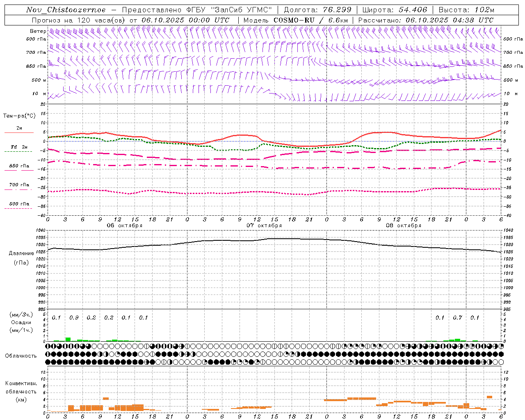Click the Высота: 102м value

[466, 10]
